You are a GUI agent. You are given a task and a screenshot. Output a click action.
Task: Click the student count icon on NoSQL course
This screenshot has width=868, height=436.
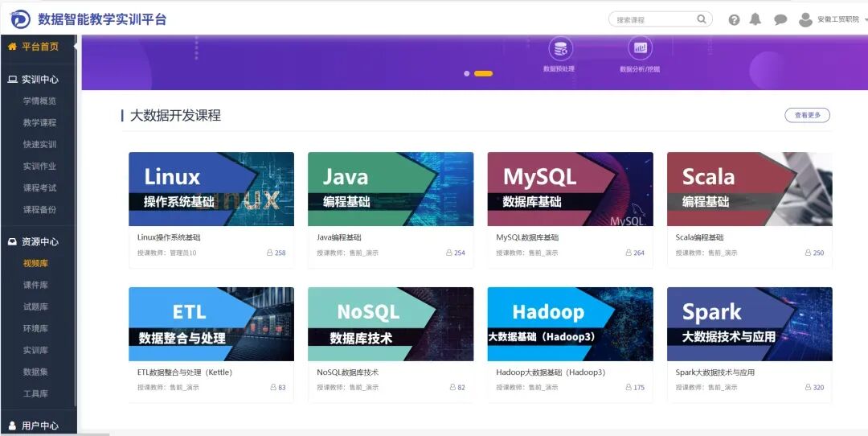pyautogui.click(x=452, y=387)
